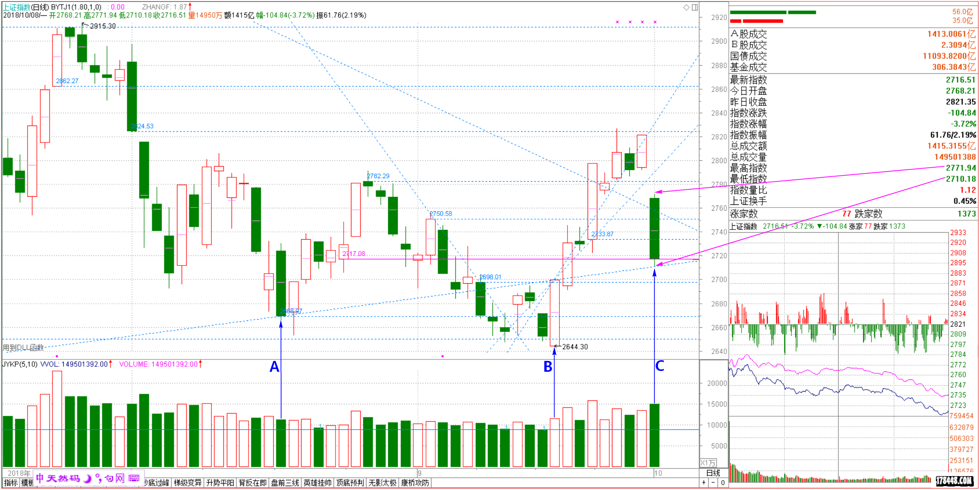The height and width of the screenshot is (490, 980).
Task: Click the 2644.30 low price label
Action: [x=575, y=347]
